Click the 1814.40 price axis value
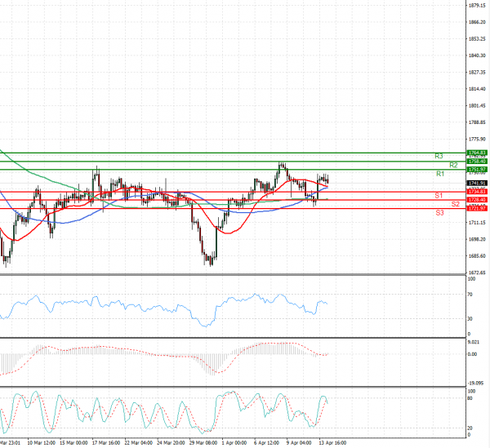This screenshot has width=490, height=448. (x=477, y=89)
